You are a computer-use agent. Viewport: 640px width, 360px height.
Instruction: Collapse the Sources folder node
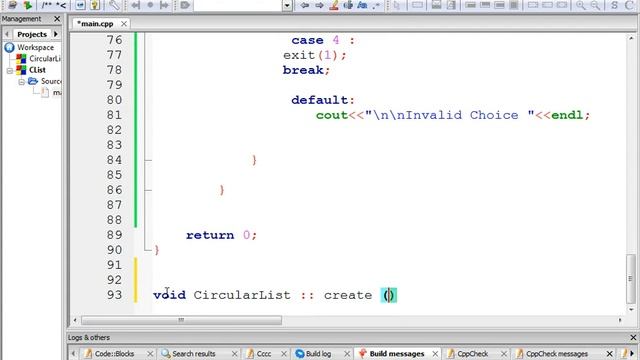(21, 82)
